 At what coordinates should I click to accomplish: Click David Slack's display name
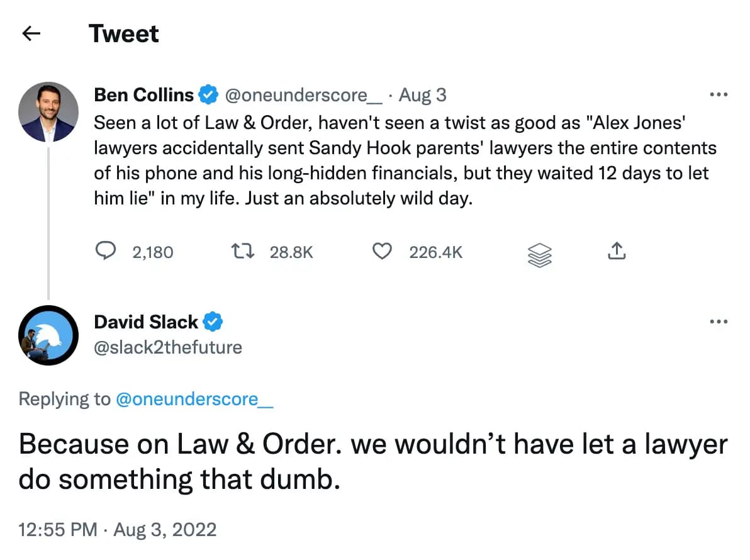coord(145,322)
